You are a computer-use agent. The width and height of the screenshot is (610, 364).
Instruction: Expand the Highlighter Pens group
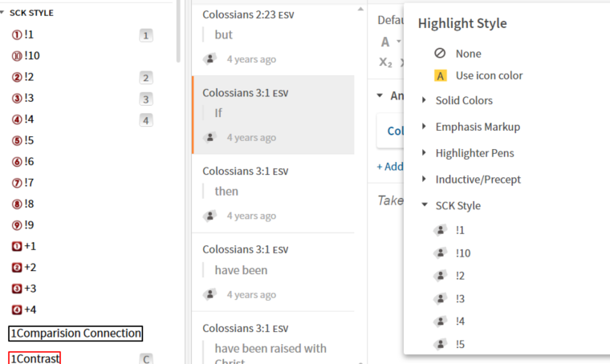click(x=424, y=152)
